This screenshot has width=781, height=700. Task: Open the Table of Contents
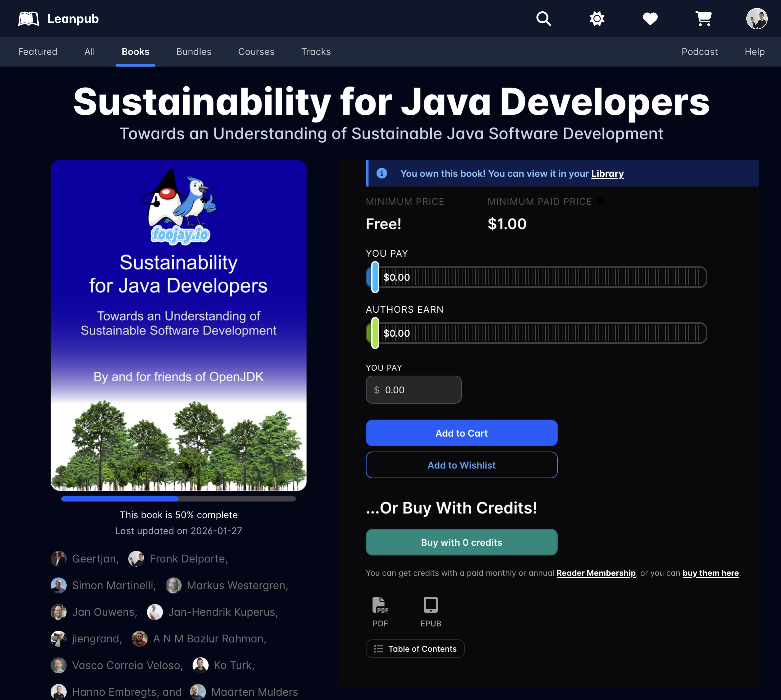pyautogui.click(x=415, y=648)
